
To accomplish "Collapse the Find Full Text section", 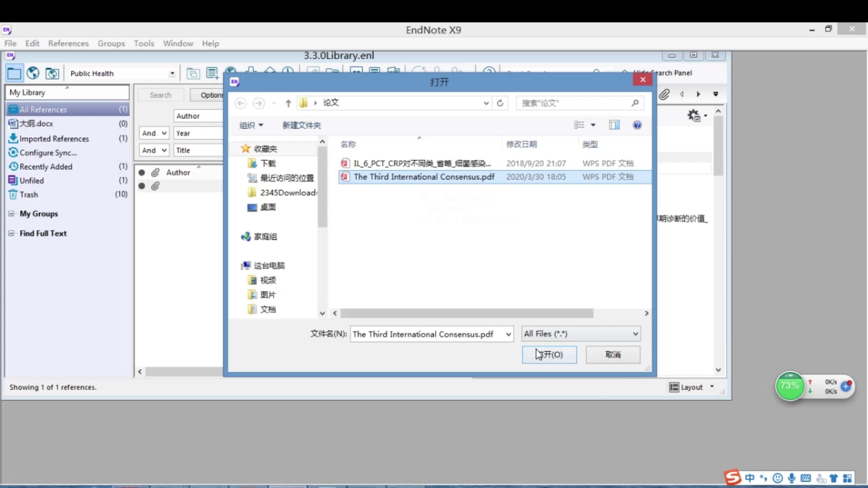I will tap(11, 234).
